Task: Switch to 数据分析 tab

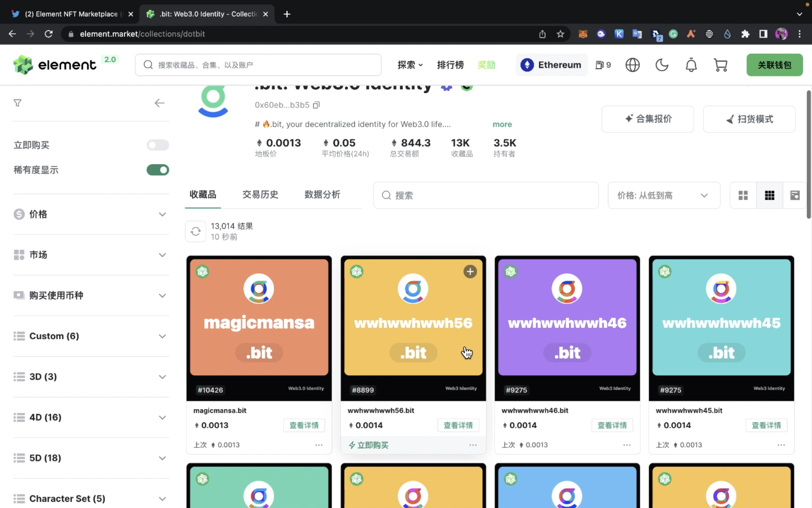Action: (x=322, y=194)
